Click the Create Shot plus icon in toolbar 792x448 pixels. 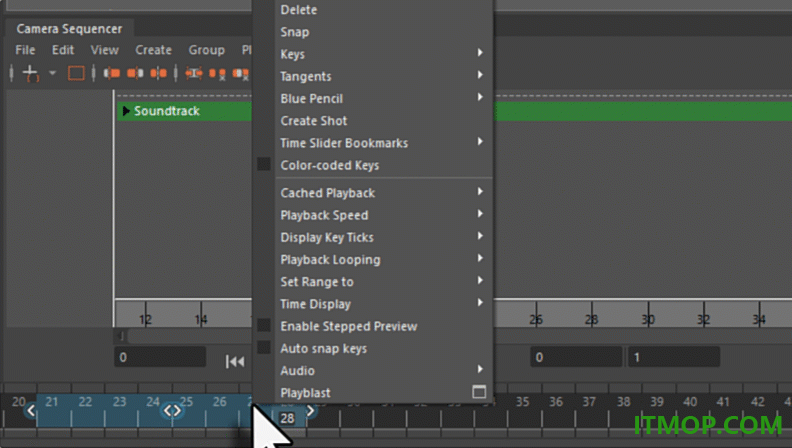pos(30,73)
